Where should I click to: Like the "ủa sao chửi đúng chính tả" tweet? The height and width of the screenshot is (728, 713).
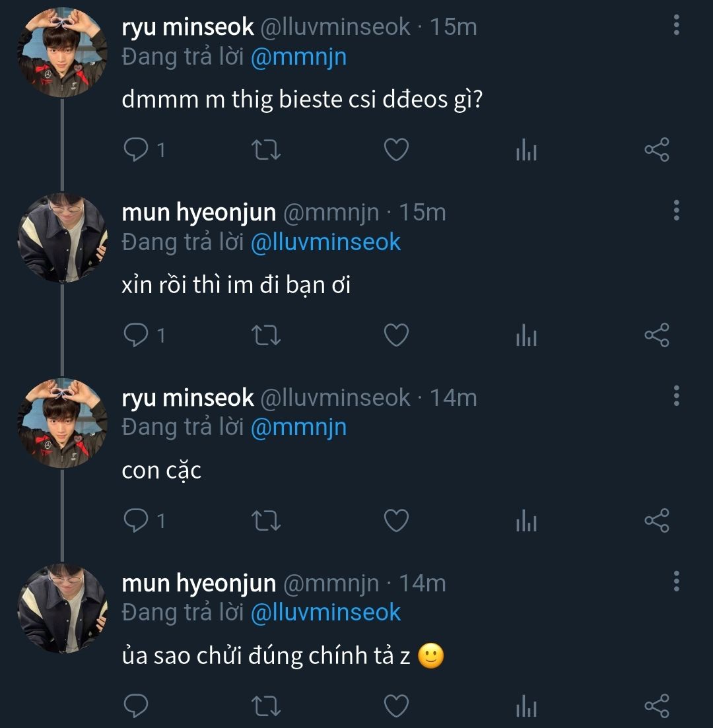pyautogui.click(x=396, y=706)
